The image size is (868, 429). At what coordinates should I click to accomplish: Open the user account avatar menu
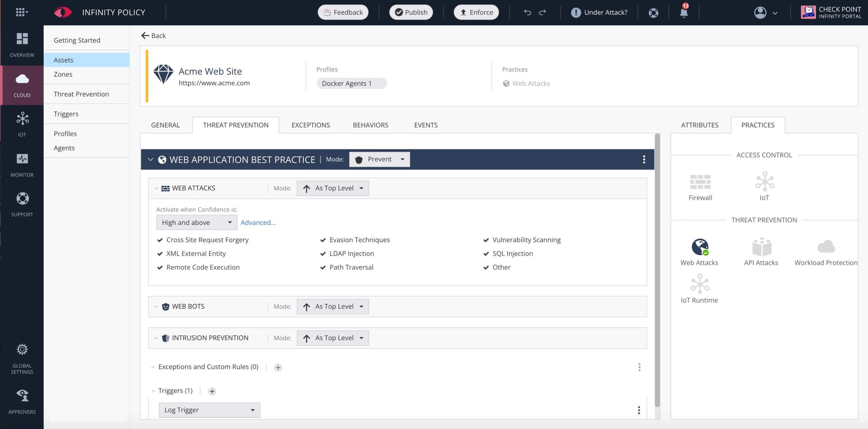765,13
